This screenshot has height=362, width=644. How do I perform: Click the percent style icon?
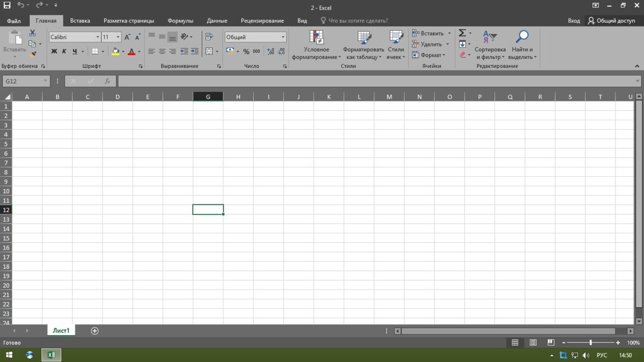point(246,51)
